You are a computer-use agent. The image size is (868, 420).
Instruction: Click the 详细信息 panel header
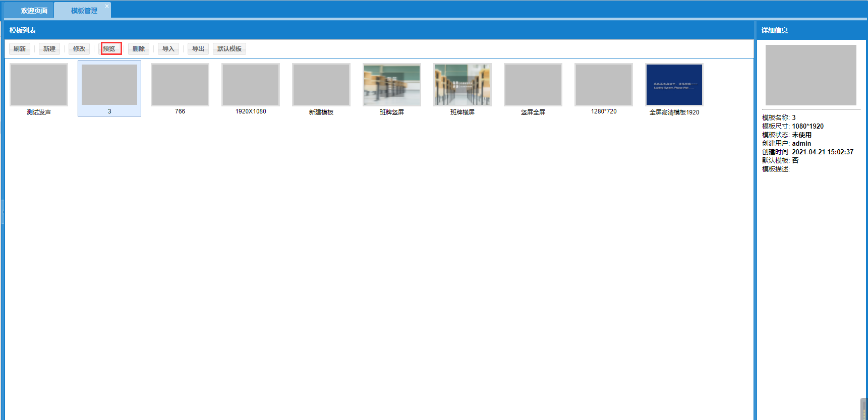(811, 30)
